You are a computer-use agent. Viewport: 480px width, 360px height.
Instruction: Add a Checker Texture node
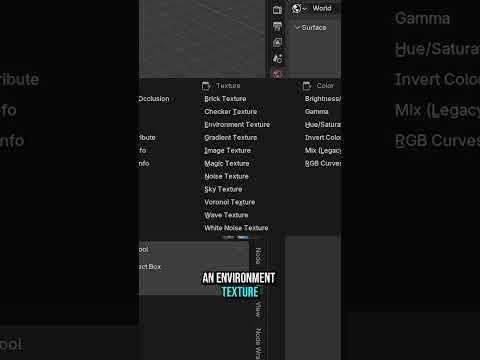[x=231, y=112]
